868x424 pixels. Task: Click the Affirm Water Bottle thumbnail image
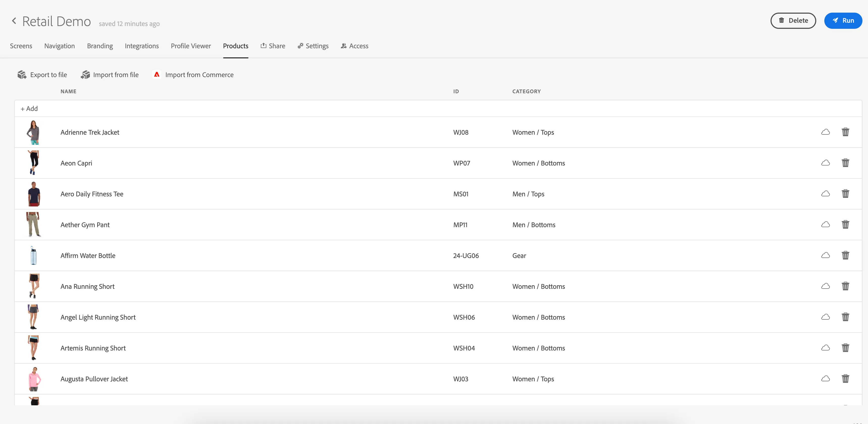point(33,255)
